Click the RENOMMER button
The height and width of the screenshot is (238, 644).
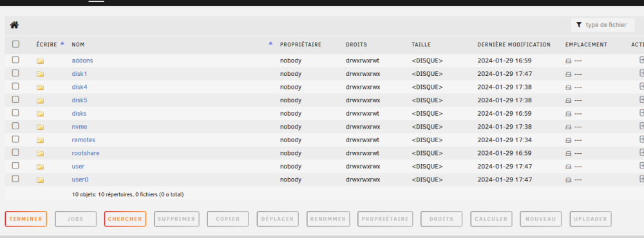point(328,219)
